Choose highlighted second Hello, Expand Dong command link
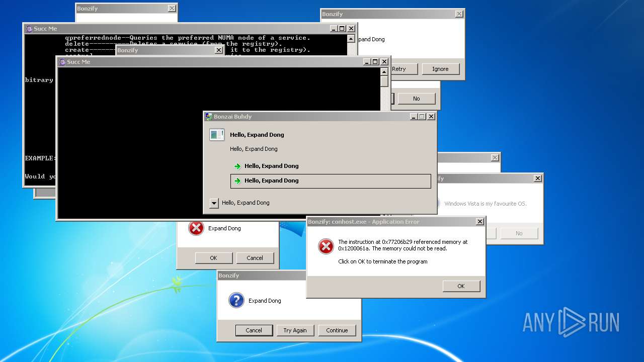The image size is (644, 362). pyautogui.click(x=331, y=181)
